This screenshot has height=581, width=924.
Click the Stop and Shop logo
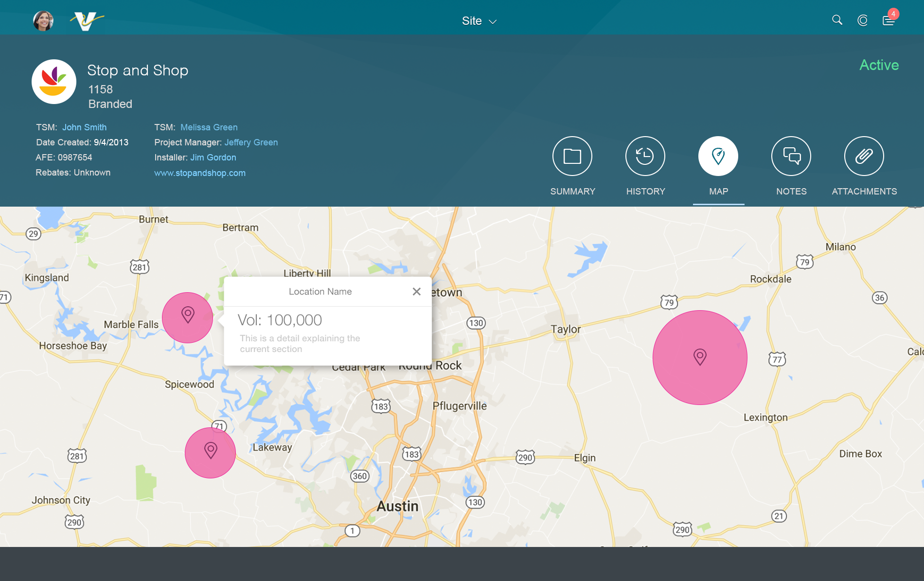54,82
